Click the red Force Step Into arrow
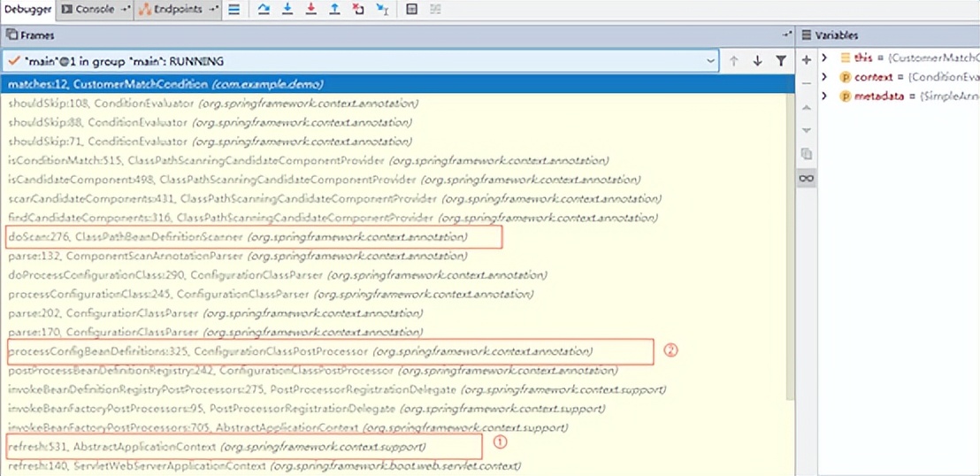980x476 pixels. click(311, 10)
